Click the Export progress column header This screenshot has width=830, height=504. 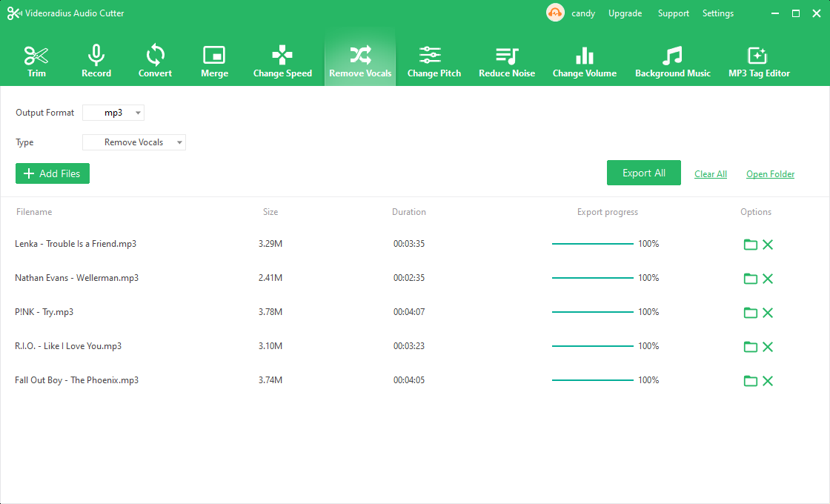[x=608, y=212]
